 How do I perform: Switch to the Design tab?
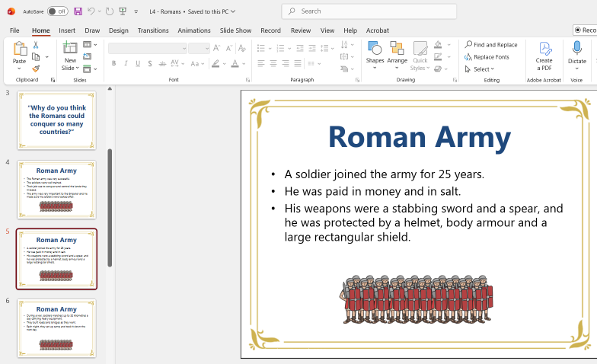click(x=119, y=30)
